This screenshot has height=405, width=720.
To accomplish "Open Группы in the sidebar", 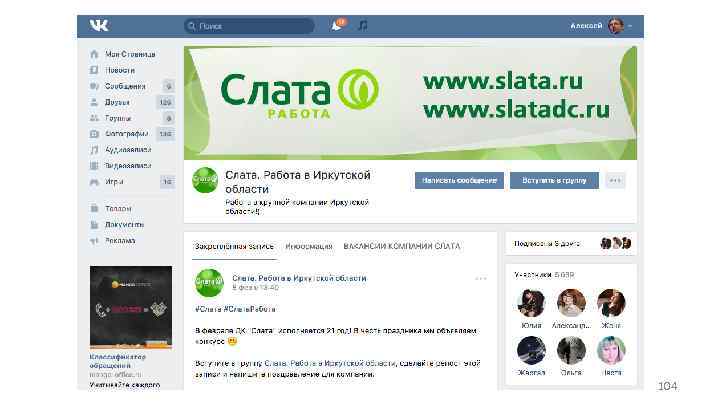I will (x=118, y=118).
